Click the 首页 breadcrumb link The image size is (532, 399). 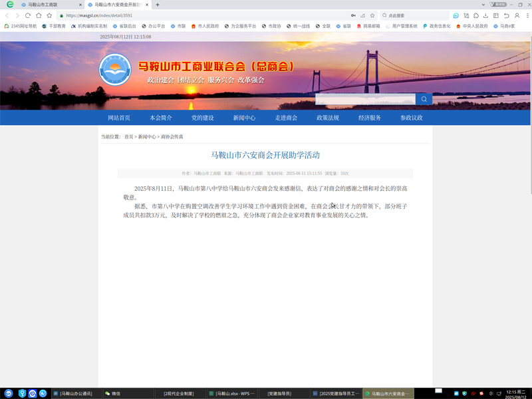click(128, 136)
